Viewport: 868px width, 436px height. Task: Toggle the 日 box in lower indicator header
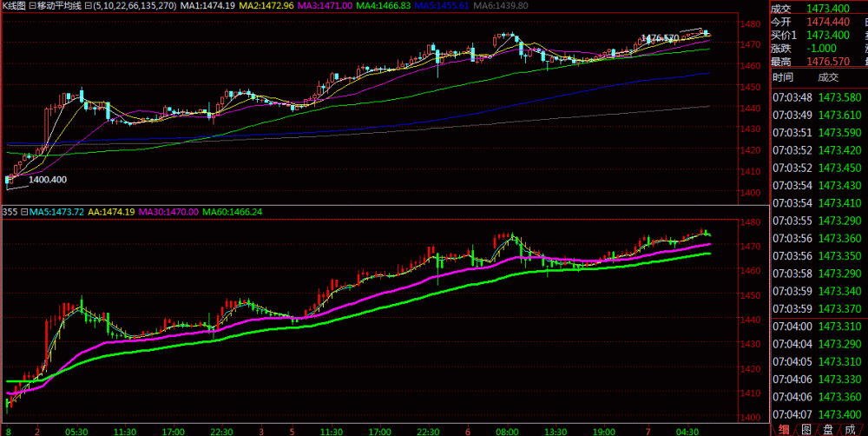click(x=26, y=211)
